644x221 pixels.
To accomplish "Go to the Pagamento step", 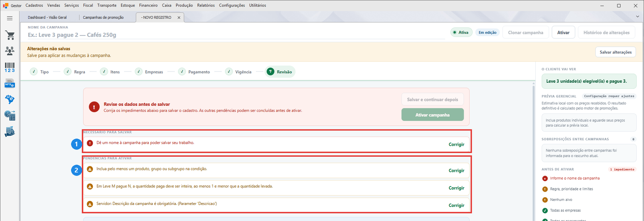I will (x=194, y=72).
